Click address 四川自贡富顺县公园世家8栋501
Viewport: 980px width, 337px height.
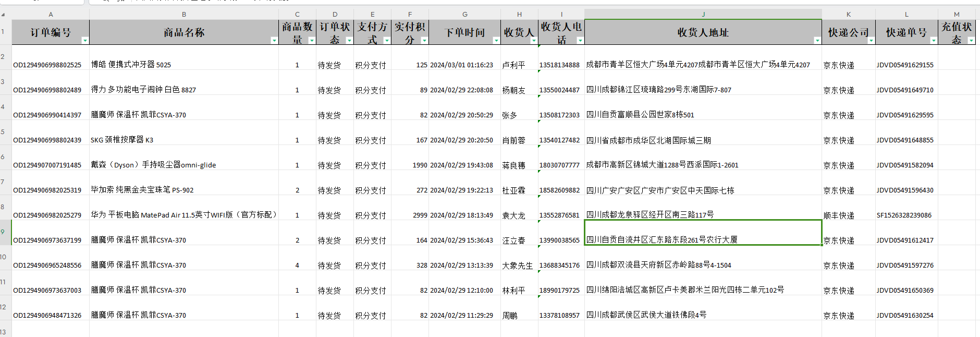[640, 115]
